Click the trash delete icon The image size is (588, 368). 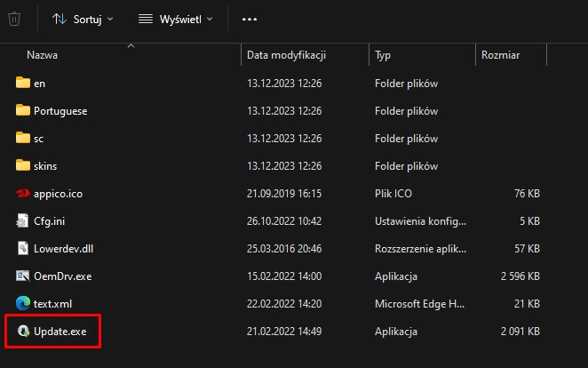click(x=14, y=19)
